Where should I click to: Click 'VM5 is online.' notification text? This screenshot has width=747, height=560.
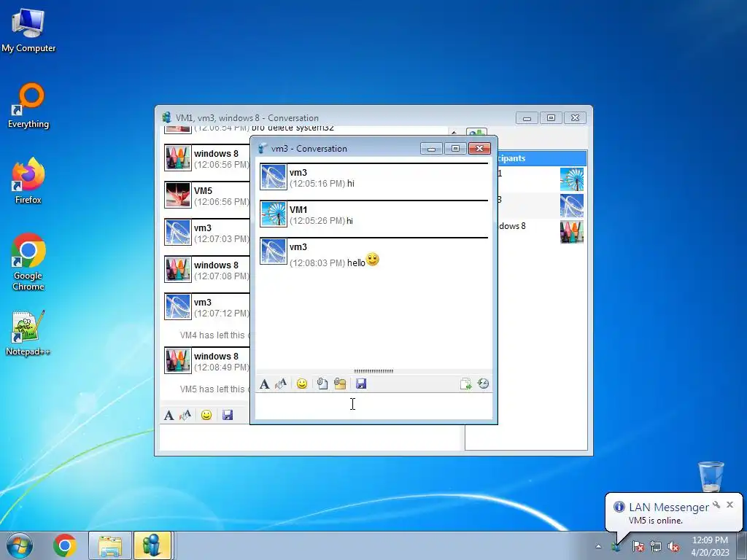tap(656, 521)
